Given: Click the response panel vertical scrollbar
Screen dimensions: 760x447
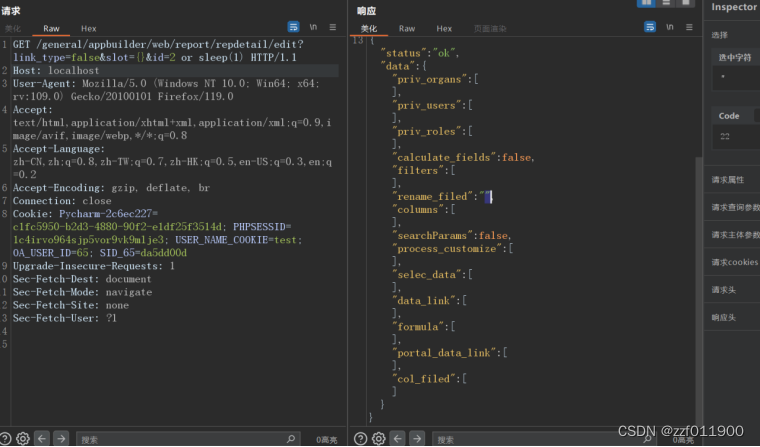Looking at the screenshot, I should (x=698, y=291).
